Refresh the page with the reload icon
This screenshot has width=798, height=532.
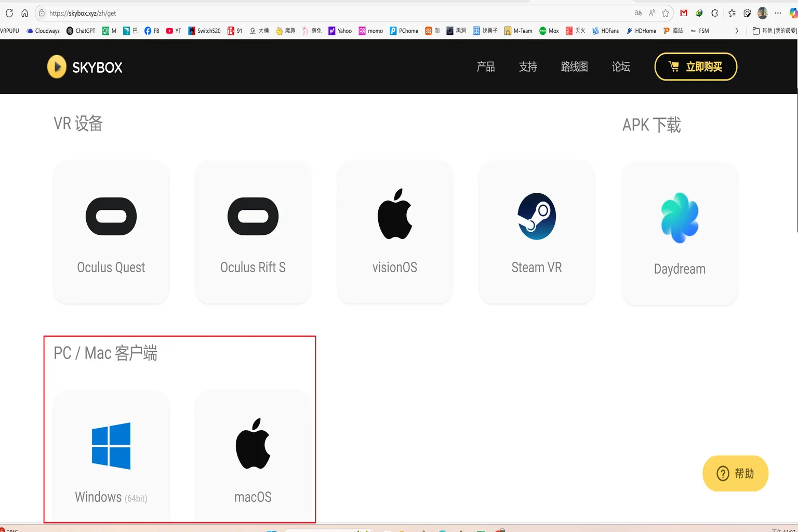click(9, 13)
